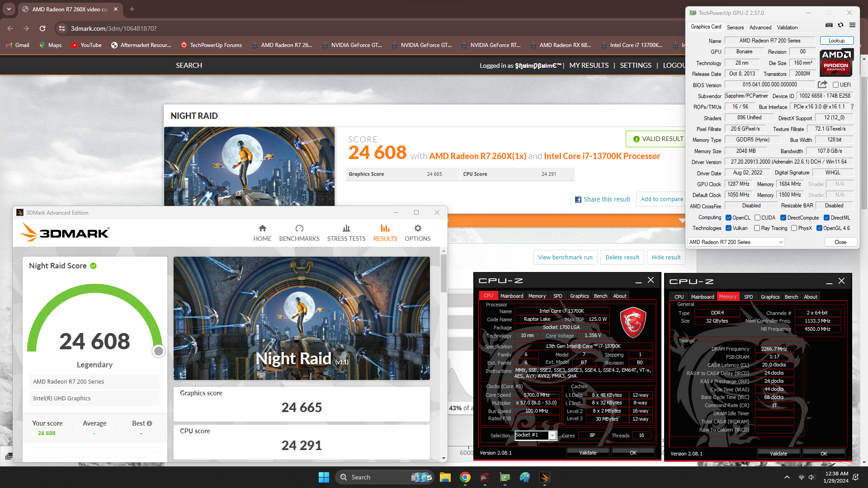Open the GPU-Z hamburger menu
The image size is (868, 488).
pyautogui.click(x=852, y=25)
